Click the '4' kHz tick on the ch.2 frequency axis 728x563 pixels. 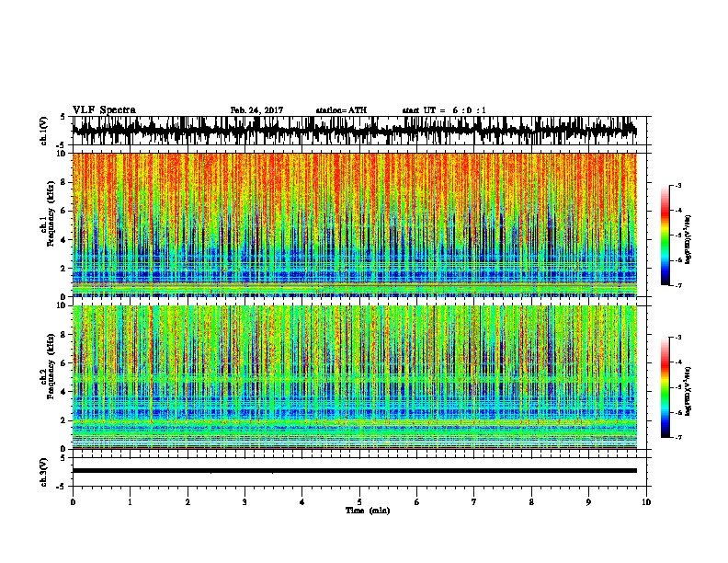coord(64,392)
